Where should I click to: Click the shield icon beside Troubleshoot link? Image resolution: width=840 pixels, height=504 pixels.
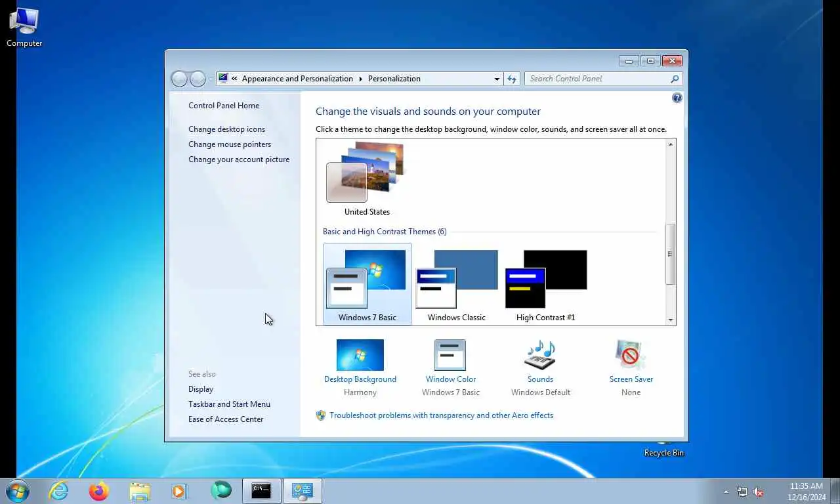(x=321, y=415)
